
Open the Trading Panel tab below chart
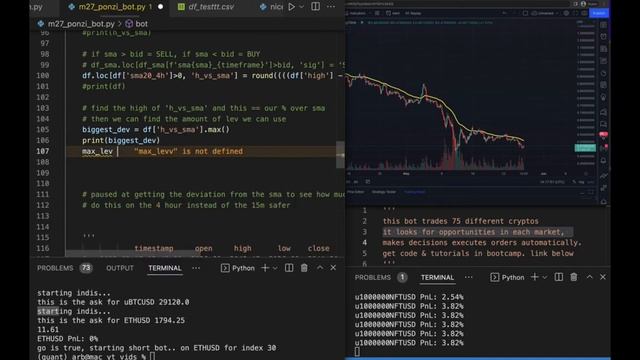coord(414,192)
